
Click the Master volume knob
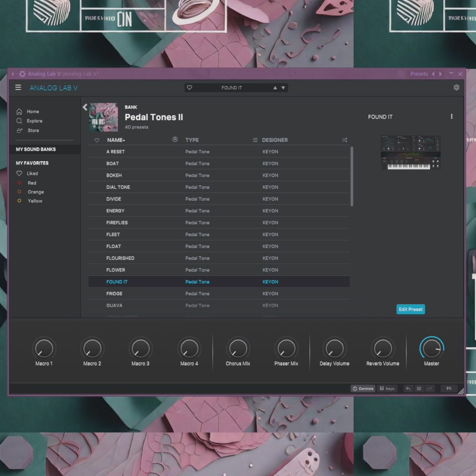pyautogui.click(x=431, y=349)
